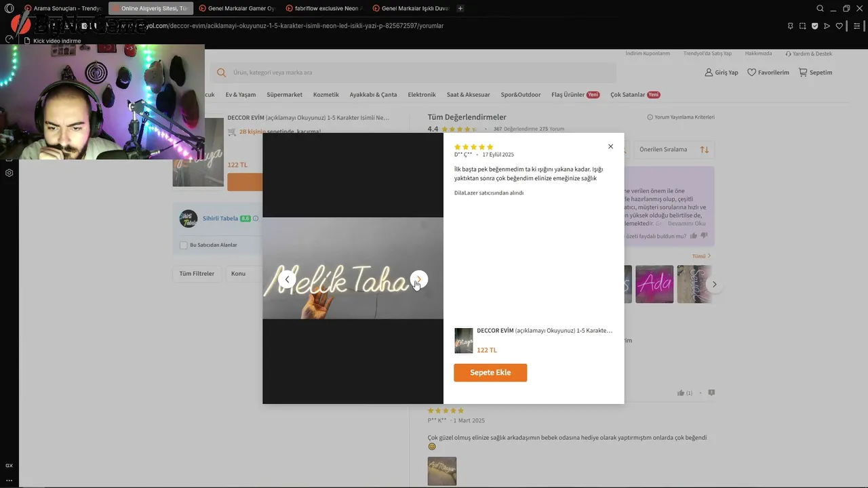Open the pink Ada neon photo thumbnail
This screenshot has width=868, height=488.
[x=654, y=284]
